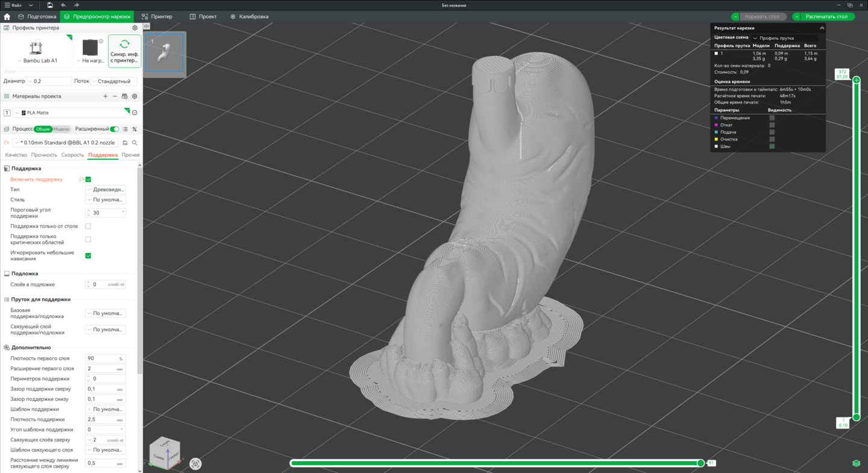Open project materials settings gear
The width and height of the screenshot is (868, 473).
click(x=135, y=96)
